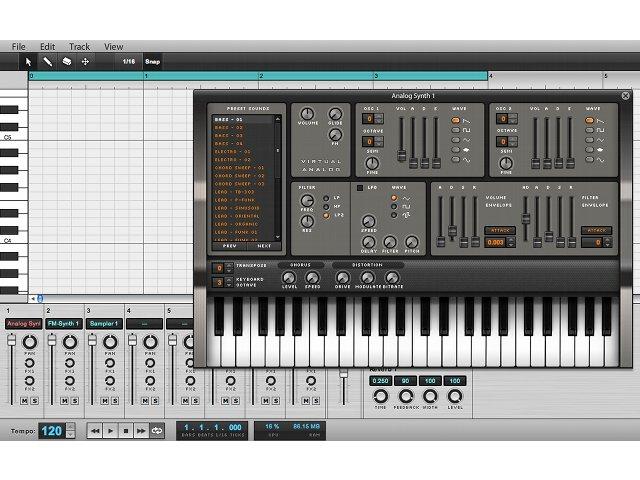Viewport: 640px width, 480px height.
Task: Select the pointer arrow tool
Action: [30, 61]
